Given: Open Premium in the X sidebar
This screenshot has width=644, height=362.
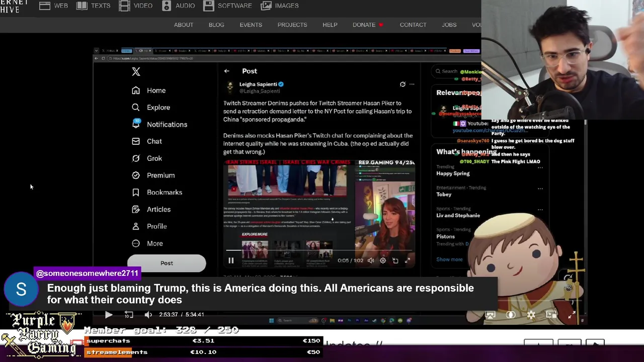Looking at the screenshot, I should coord(153,175).
